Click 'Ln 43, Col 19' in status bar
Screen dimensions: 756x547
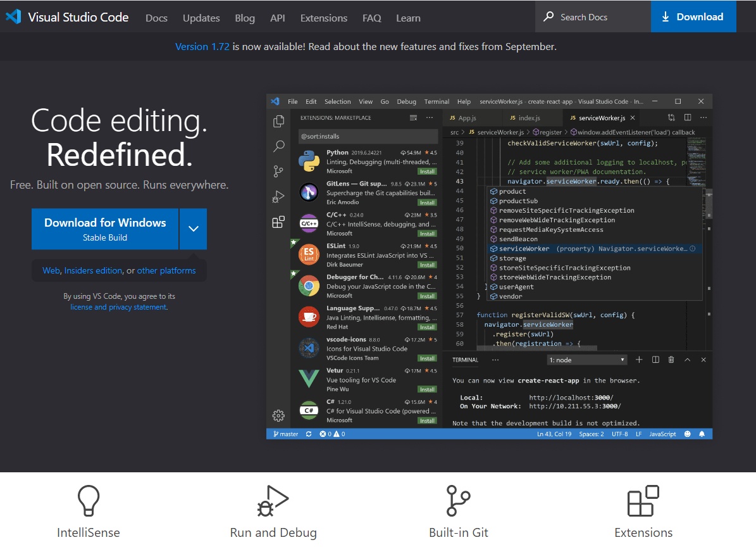tap(554, 434)
